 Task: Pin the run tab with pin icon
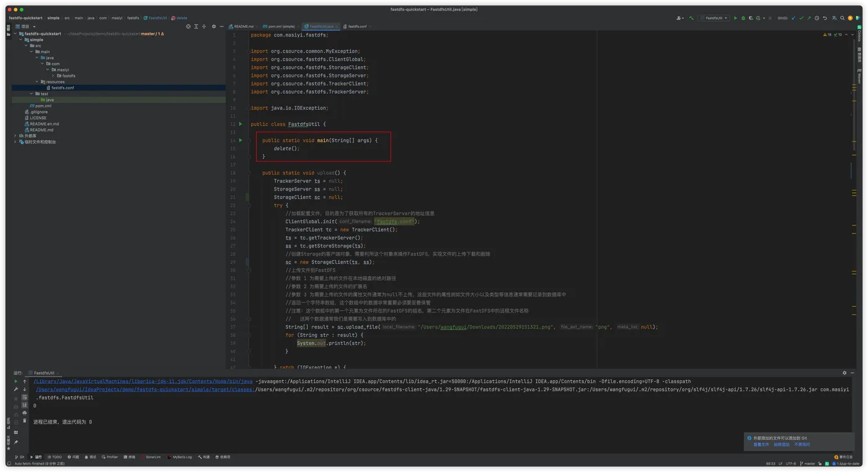[16, 442]
